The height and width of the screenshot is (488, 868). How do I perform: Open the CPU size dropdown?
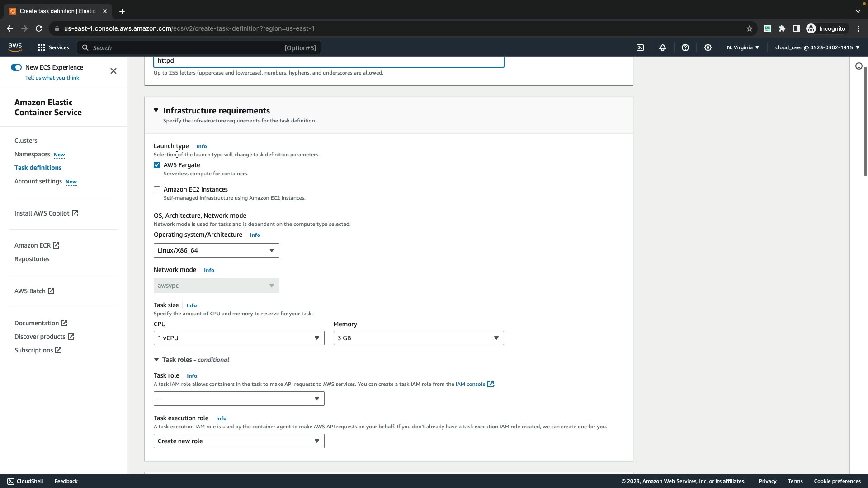point(239,338)
